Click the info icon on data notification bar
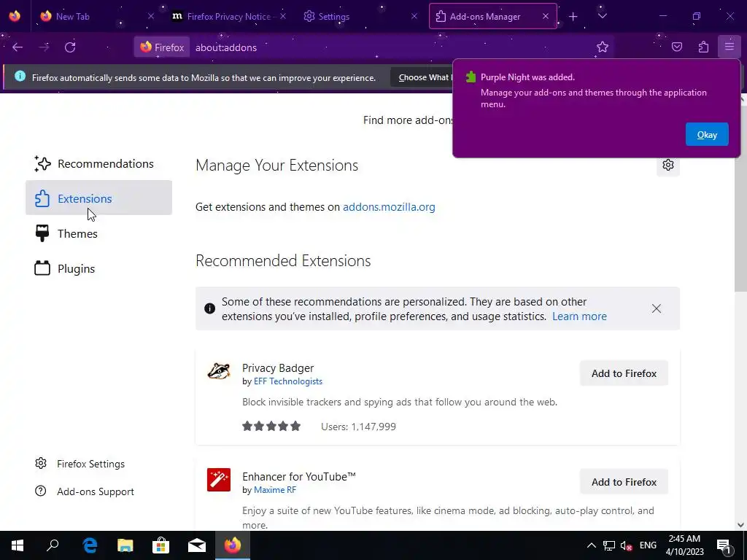747x560 pixels. [20, 76]
